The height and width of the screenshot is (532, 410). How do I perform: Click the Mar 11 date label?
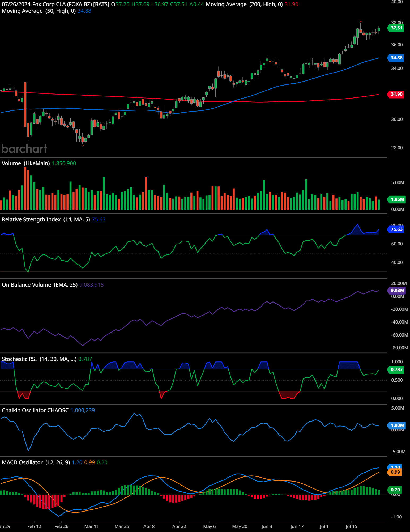pos(91,526)
